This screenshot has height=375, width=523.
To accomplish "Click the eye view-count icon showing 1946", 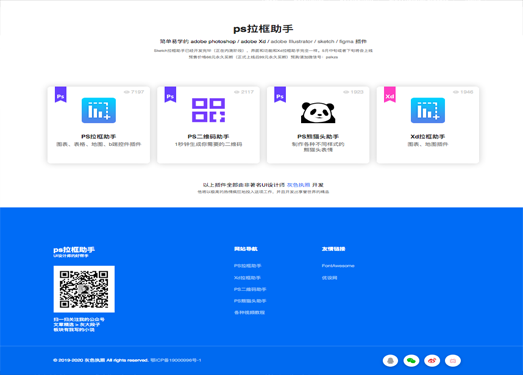I will (456, 92).
